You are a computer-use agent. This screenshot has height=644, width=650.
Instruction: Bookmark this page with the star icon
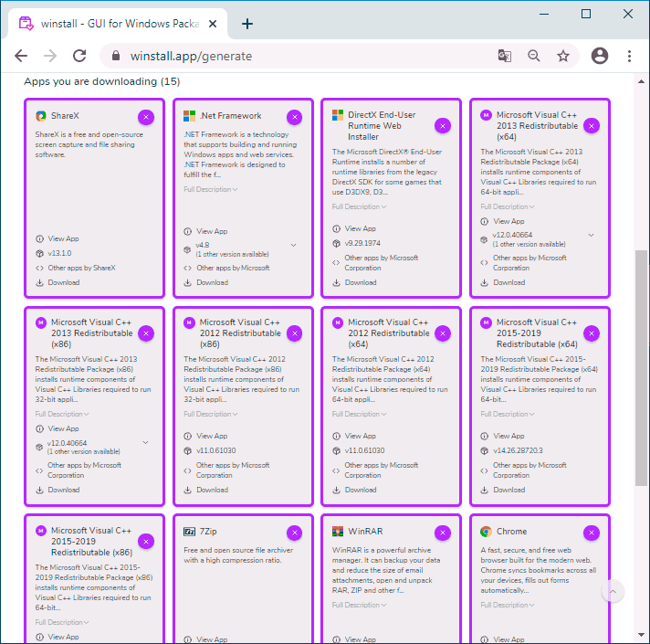click(x=563, y=56)
